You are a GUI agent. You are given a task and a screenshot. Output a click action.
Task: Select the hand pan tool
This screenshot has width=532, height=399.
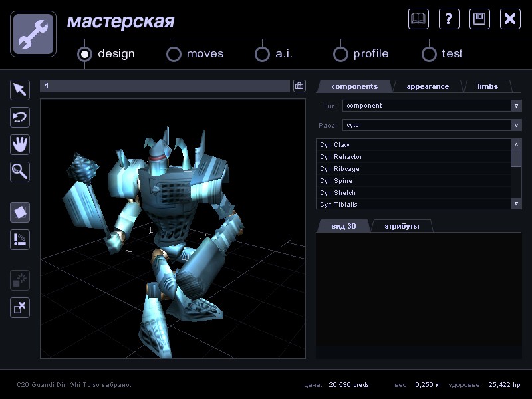point(20,144)
